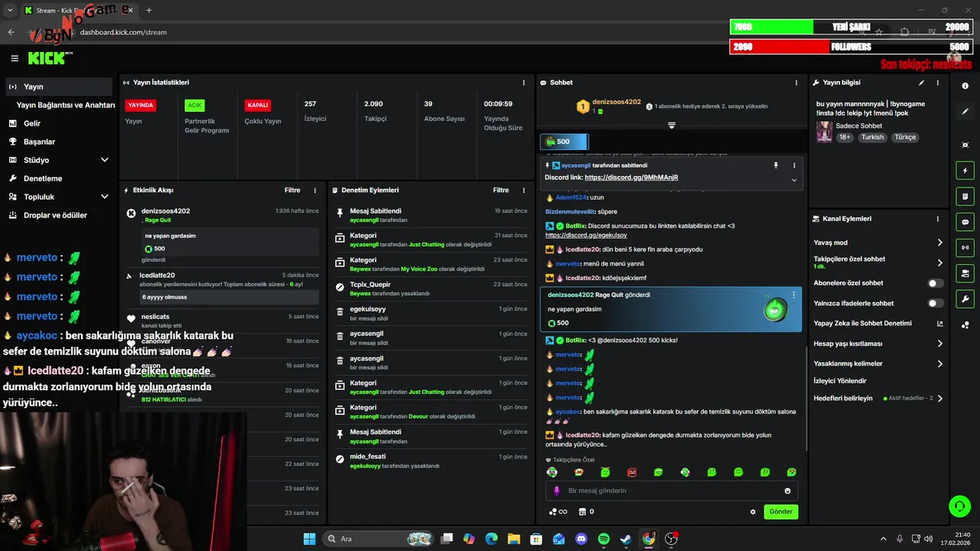Open the wrench widget in right rail

[x=965, y=298]
